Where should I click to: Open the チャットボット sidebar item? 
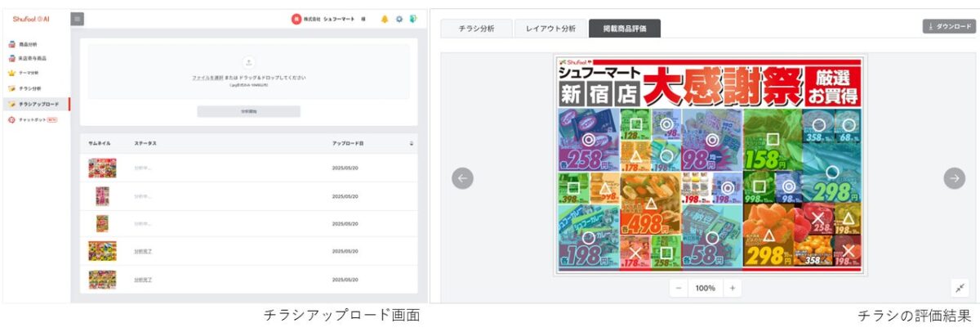point(33,119)
